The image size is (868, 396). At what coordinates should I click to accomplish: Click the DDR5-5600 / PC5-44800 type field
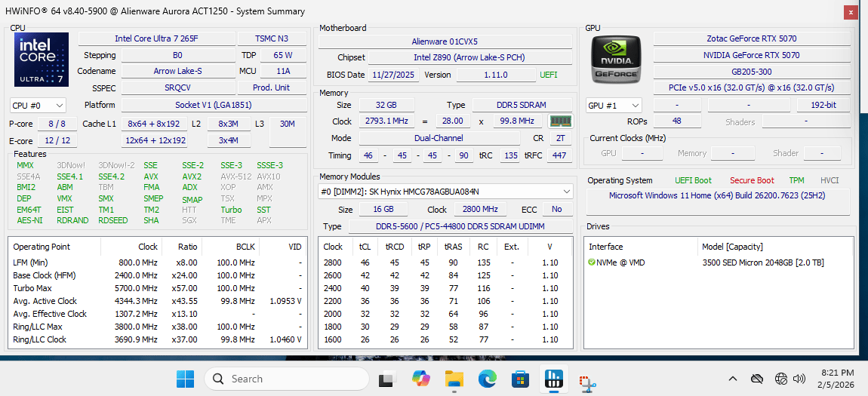[460, 227]
